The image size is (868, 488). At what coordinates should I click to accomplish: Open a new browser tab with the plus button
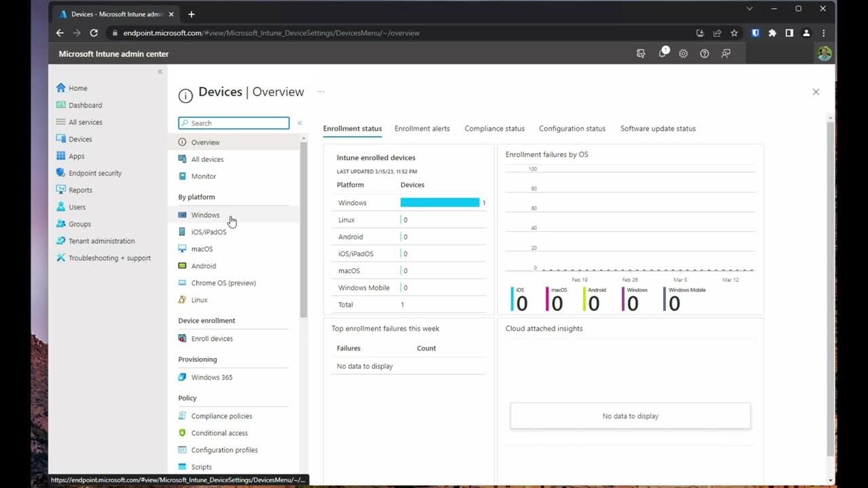click(191, 14)
